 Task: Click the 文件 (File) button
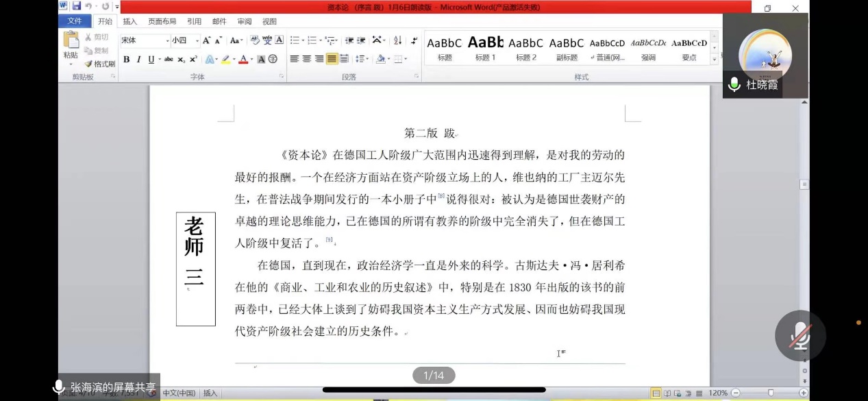(x=75, y=21)
